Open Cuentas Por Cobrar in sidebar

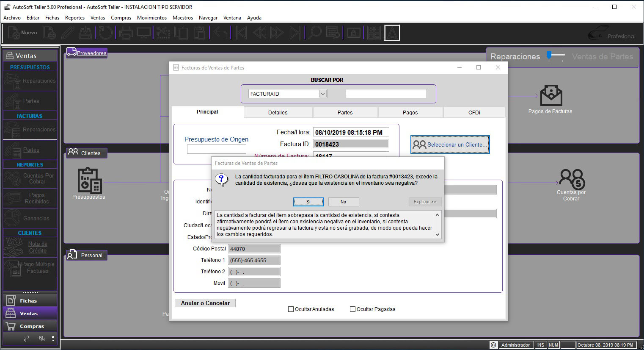(x=30, y=178)
